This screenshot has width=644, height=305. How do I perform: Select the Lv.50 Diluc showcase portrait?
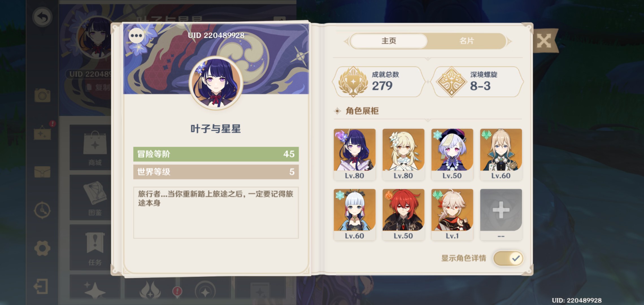click(x=403, y=214)
